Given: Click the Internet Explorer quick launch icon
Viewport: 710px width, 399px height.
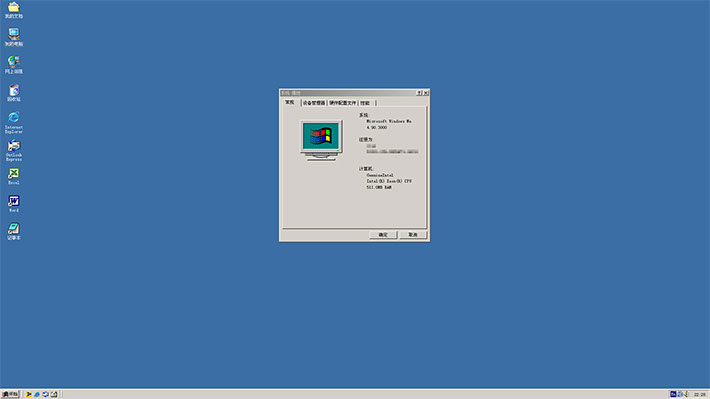Looking at the screenshot, I should [x=37, y=394].
